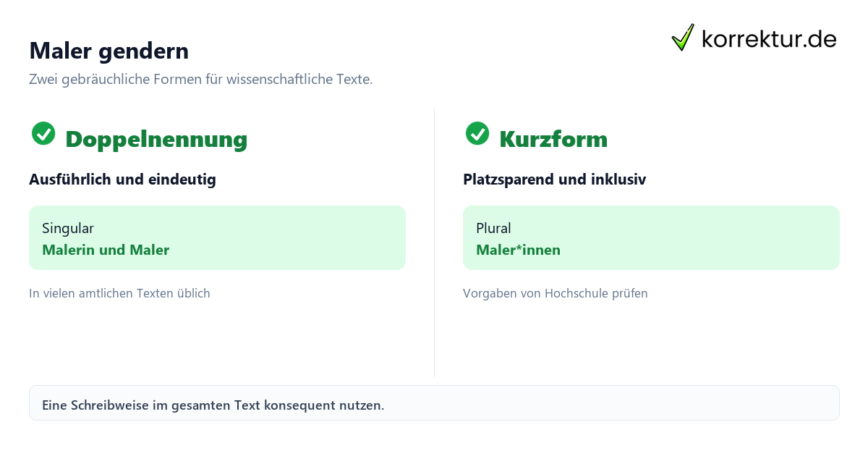Viewport: 868px width, 456px height.
Task: Select the Maler gendern title
Action: click(x=109, y=51)
